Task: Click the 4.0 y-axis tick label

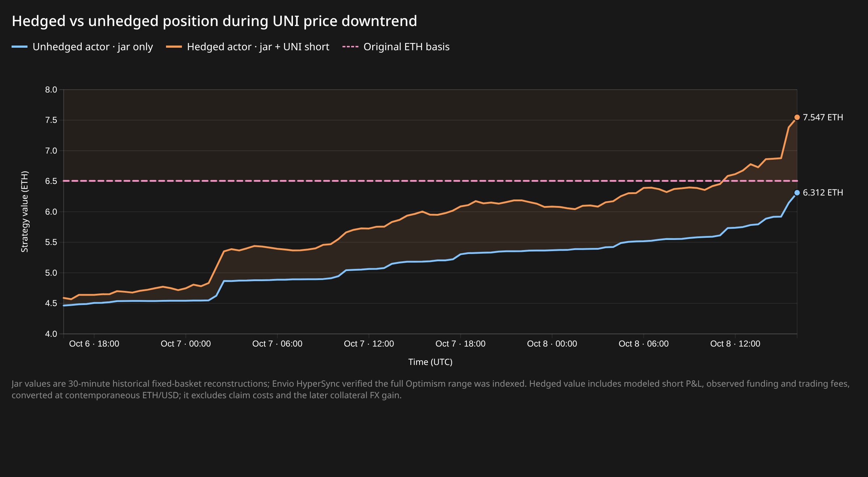Action: (51, 334)
